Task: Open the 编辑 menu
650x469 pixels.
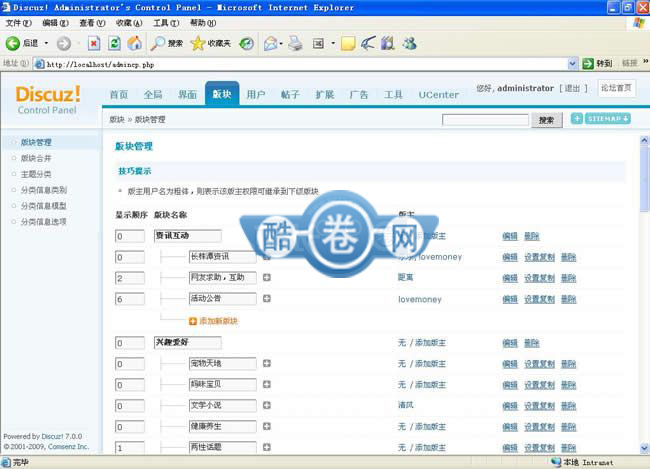Action: click(x=55, y=23)
